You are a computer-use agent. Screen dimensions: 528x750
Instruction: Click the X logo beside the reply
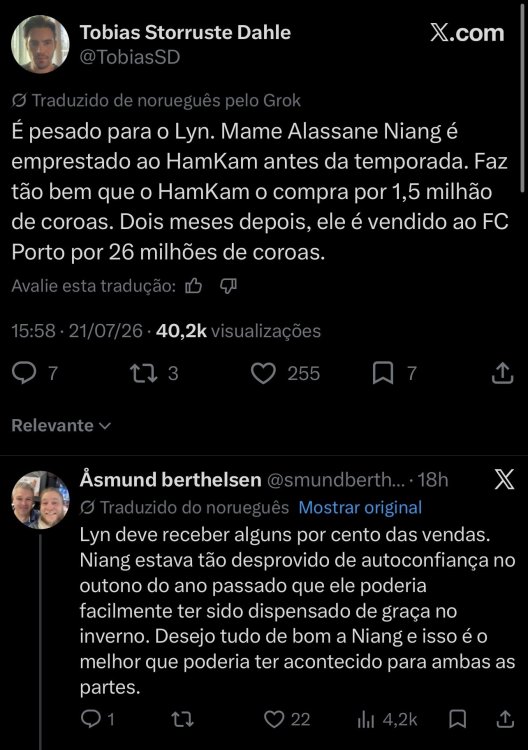click(x=504, y=479)
